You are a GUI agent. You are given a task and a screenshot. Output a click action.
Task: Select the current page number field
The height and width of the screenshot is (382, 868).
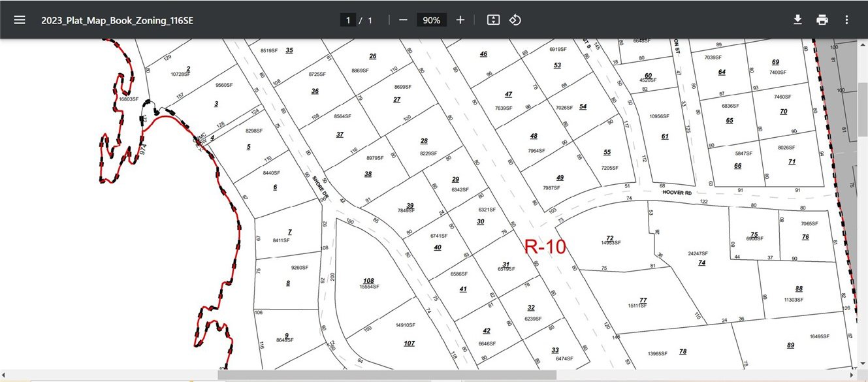pyautogui.click(x=348, y=20)
